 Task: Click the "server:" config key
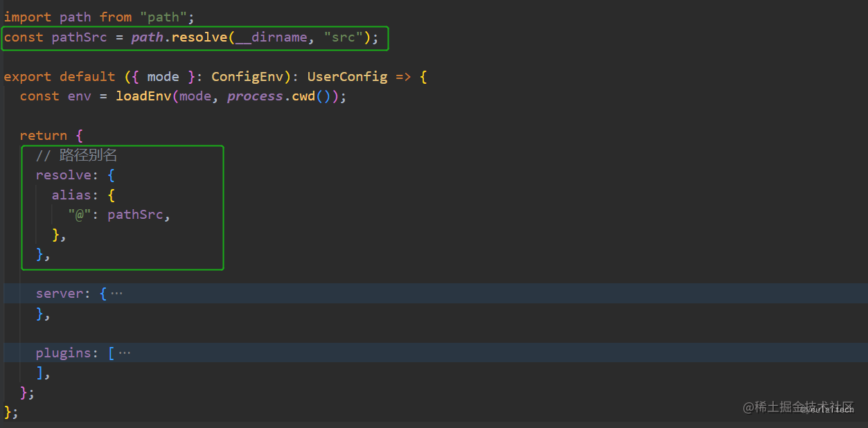coord(63,294)
